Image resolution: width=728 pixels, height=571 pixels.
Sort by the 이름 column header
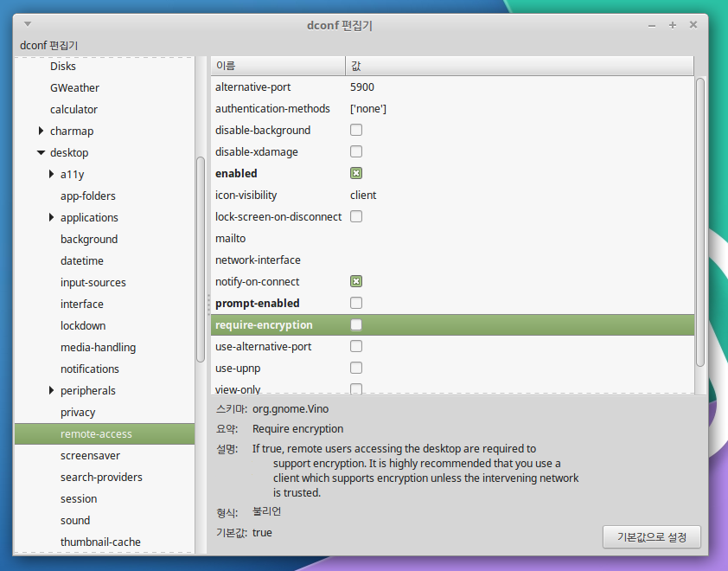click(277, 66)
